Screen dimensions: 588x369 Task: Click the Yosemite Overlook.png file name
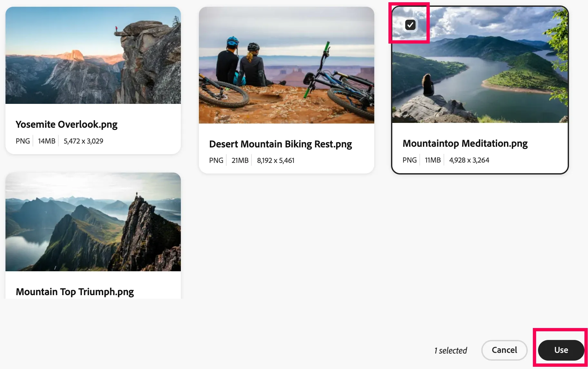click(66, 124)
